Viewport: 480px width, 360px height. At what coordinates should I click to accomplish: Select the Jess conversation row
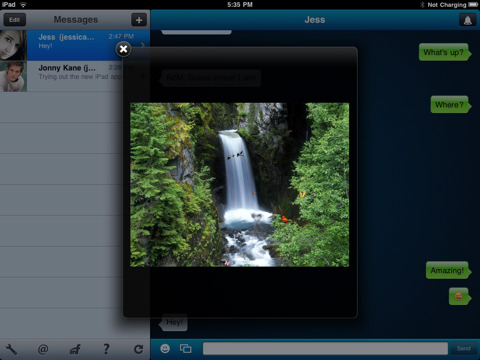pyautogui.click(x=75, y=45)
